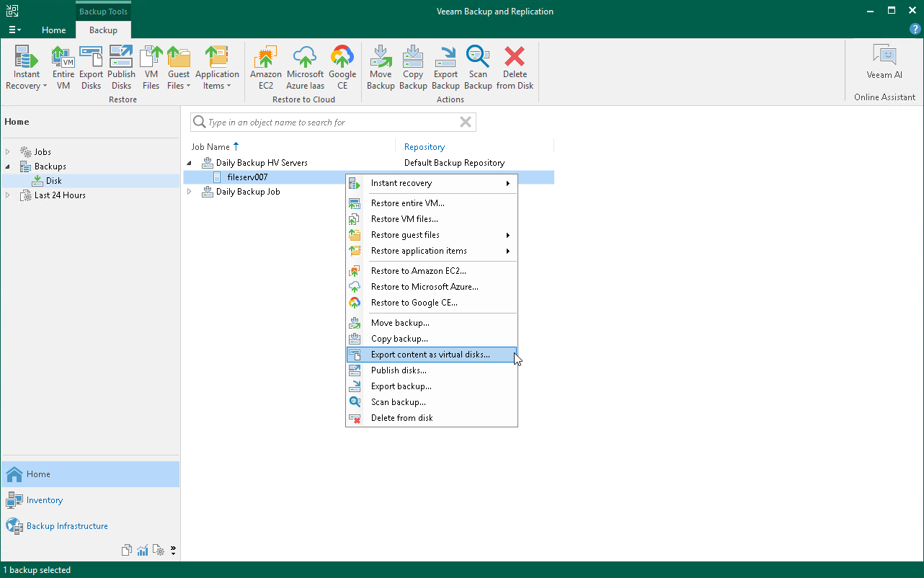Choose Restore to Amazon EC2... entry
924x578 pixels.
click(x=432, y=271)
